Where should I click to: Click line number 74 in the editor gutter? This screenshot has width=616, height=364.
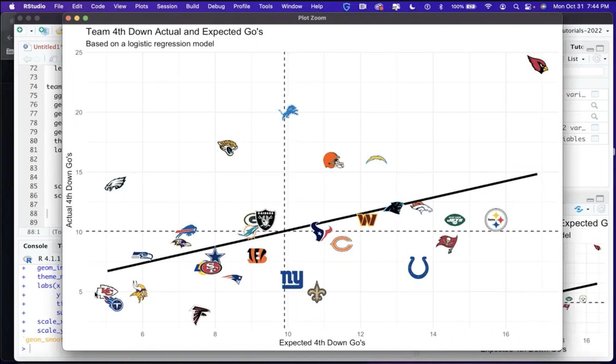pos(34,87)
